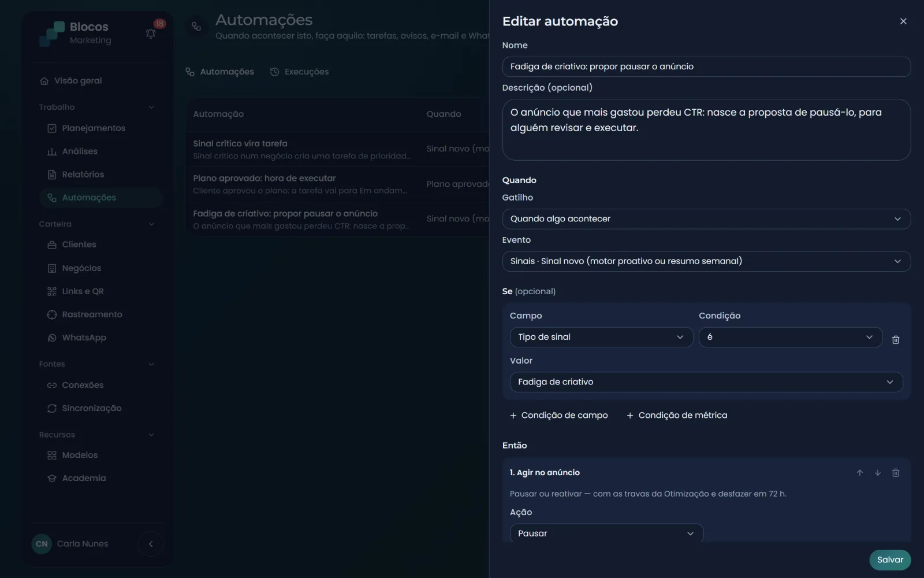Screen dimensions: 924x578
Task: Open Rastreamento in the sidebar
Action: 102,314
